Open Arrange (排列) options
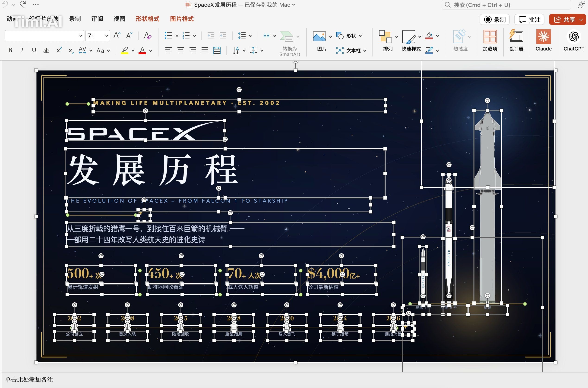The height and width of the screenshot is (388, 588). (388, 41)
